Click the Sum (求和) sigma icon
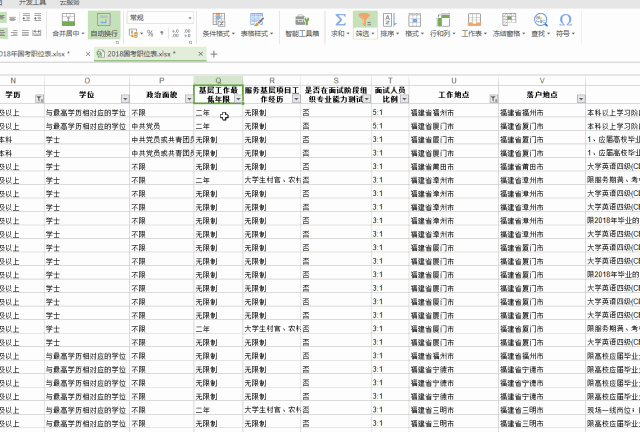Screen dimensions: 640x432 coord(340,20)
